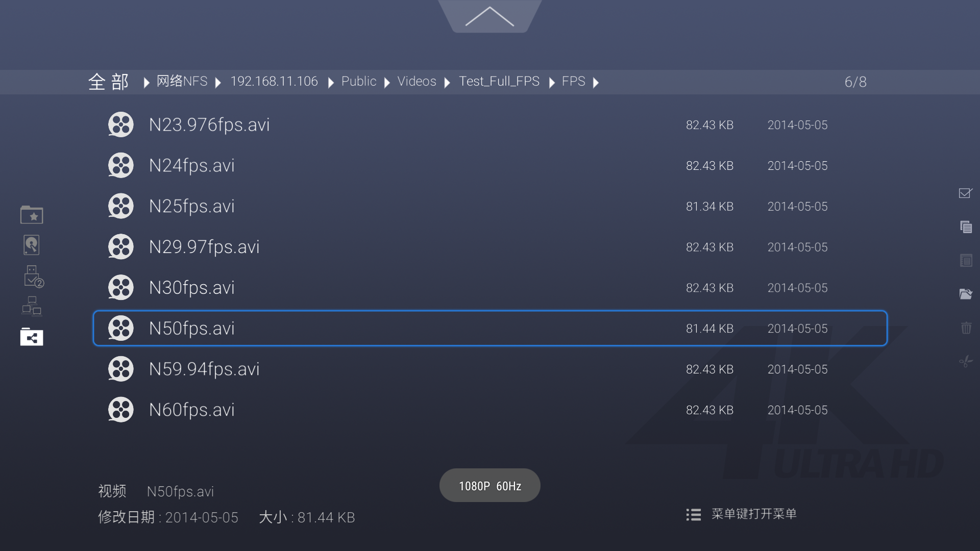Click the copy files icon

coord(966,227)
